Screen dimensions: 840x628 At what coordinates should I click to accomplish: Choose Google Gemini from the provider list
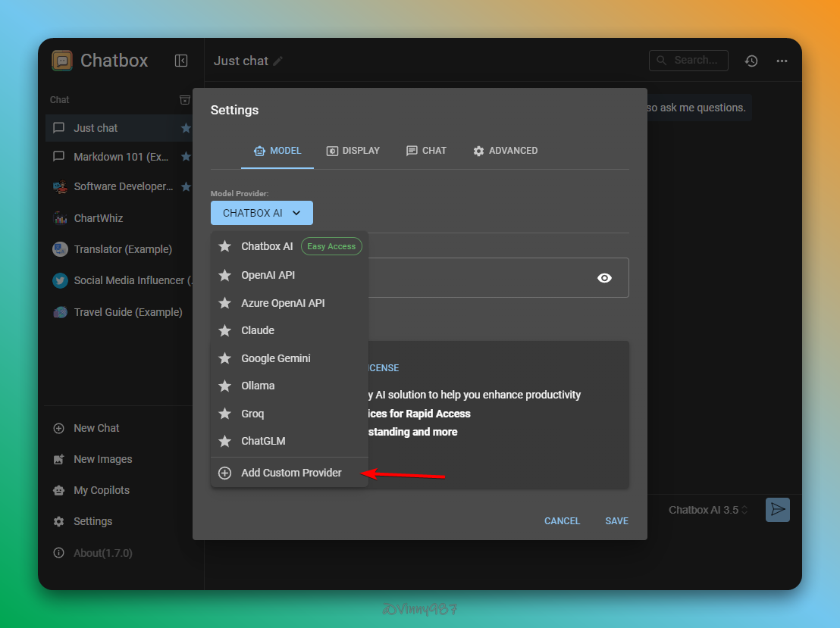click(x=275, y=358)
